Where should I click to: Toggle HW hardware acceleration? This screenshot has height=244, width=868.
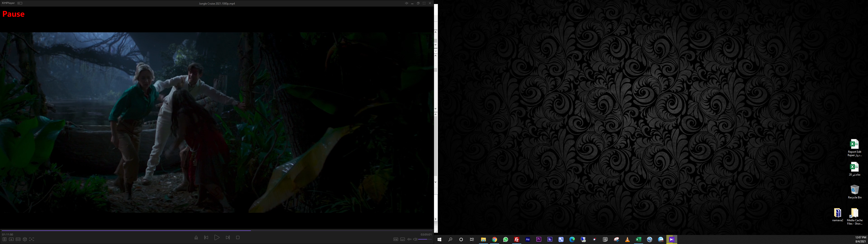point(396,239)
